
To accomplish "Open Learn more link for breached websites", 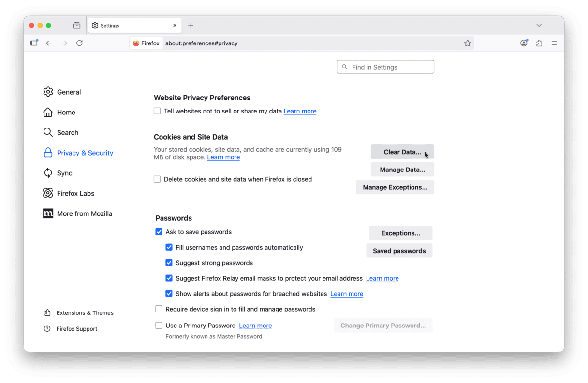I will pos(346,294).
